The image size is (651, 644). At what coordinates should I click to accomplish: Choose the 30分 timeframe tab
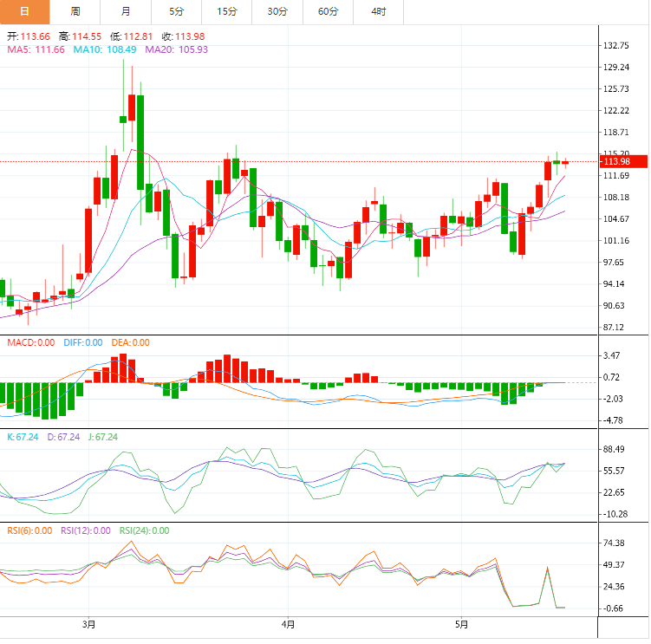click(277, 11)
